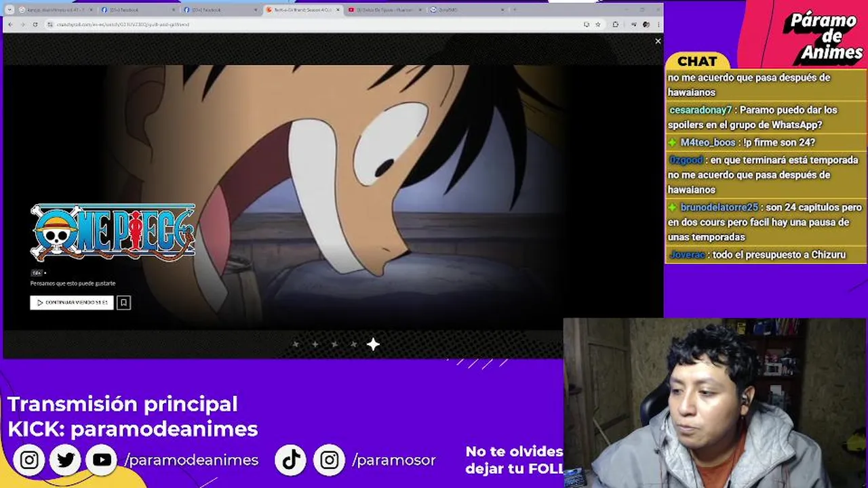This screenshot has width=868, height=488.
Task: Go back using browser back arrow
Action: coord(10,24)
